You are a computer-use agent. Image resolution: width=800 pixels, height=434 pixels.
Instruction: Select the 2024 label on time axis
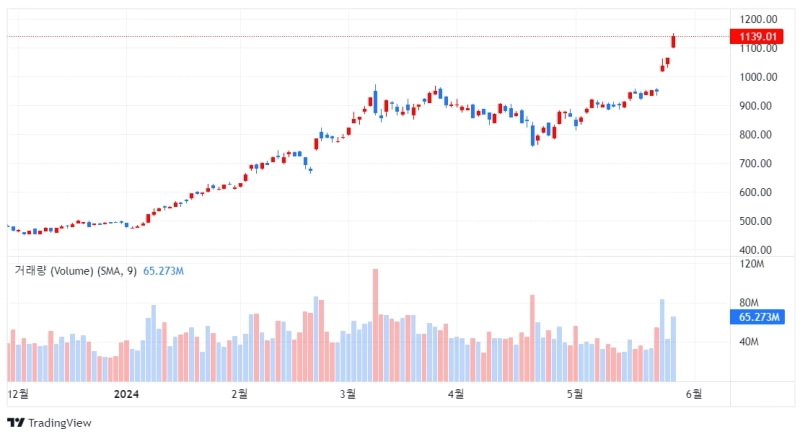click(125, 394)
